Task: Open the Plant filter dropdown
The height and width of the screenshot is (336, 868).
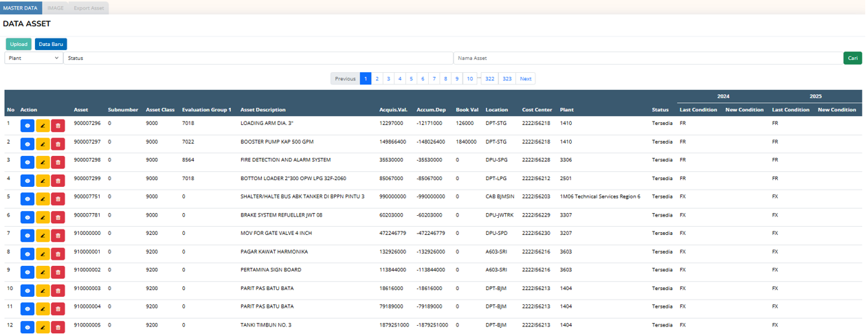Action: (34, 58)
